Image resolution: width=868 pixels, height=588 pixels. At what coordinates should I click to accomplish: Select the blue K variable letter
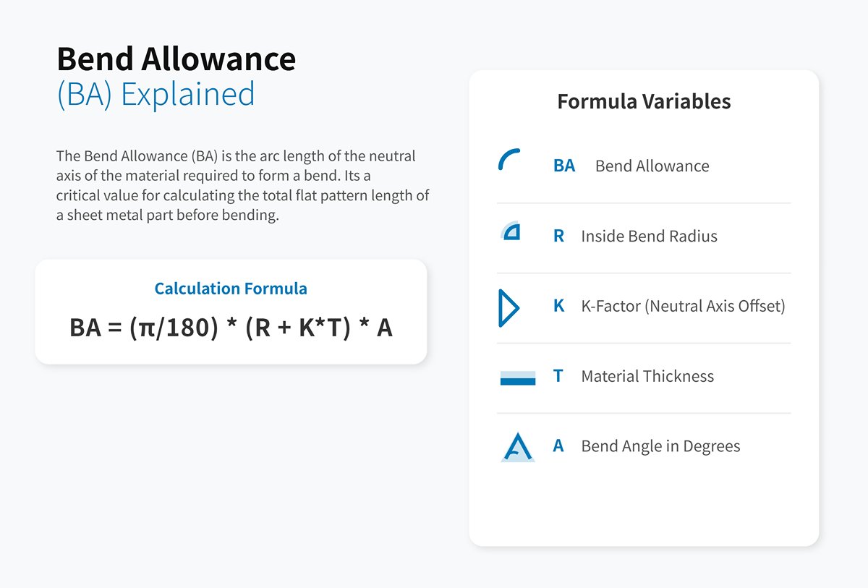click(558, 306)
